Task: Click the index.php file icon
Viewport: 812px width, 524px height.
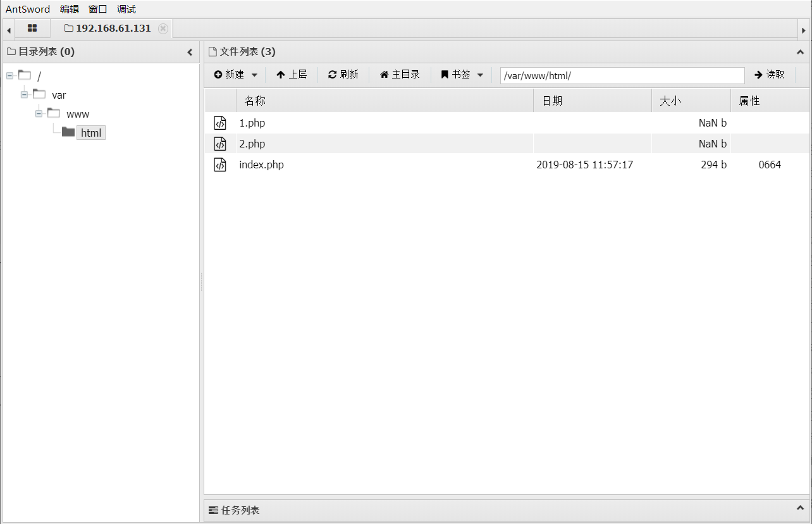Action: [x=220, y=165]
